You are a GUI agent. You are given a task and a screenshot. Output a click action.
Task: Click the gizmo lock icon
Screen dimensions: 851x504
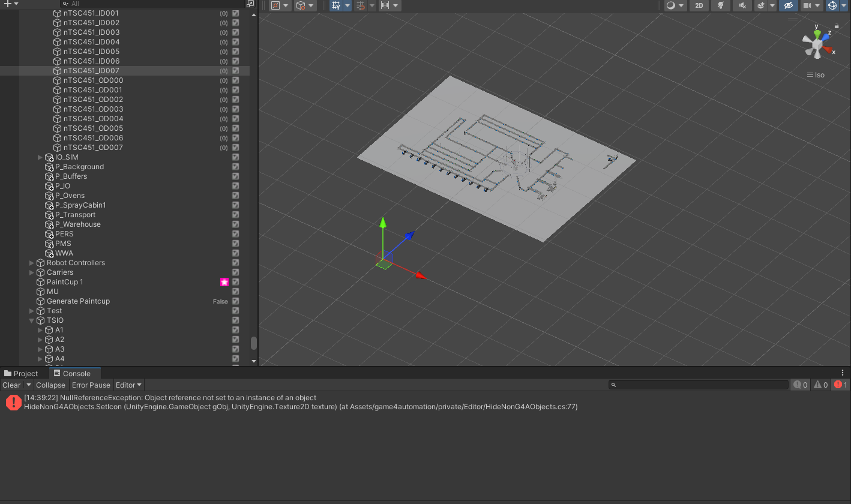click(837, 26)
